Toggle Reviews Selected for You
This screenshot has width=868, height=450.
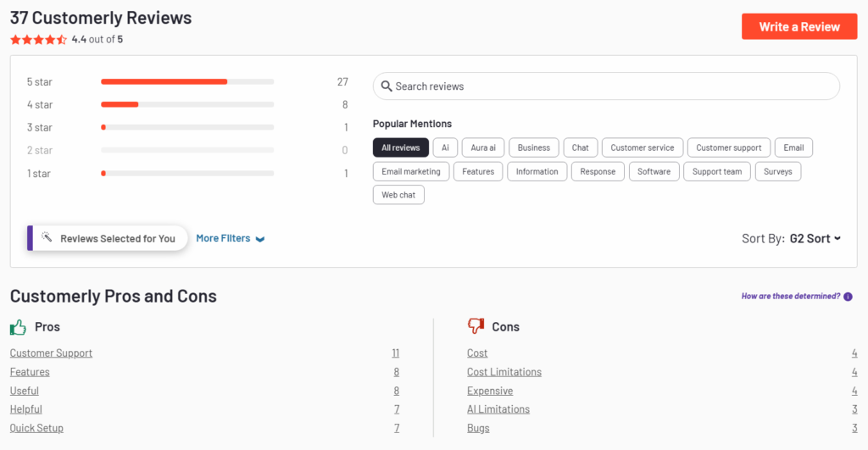pyautogui.click(x=108, y=238)
